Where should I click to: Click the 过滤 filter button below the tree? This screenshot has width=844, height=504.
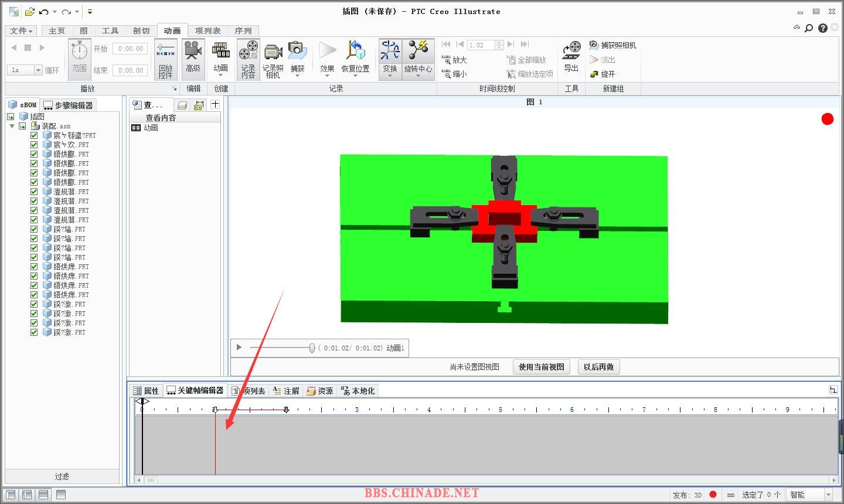point(62,476)
